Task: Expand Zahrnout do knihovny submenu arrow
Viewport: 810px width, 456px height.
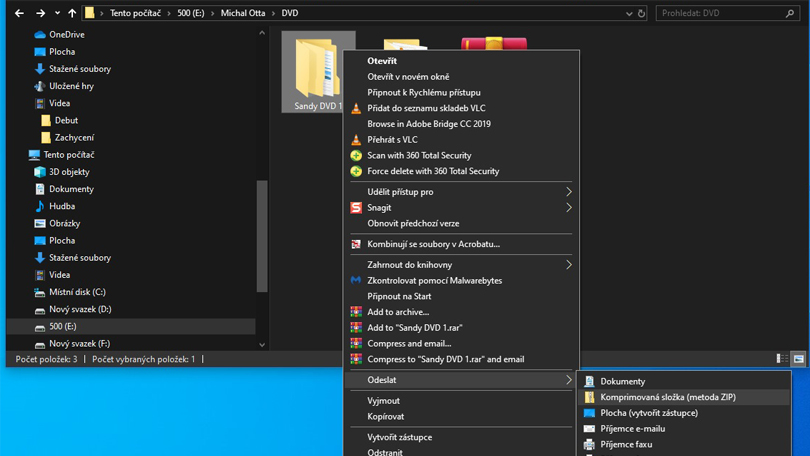Action: click(569, 264)
